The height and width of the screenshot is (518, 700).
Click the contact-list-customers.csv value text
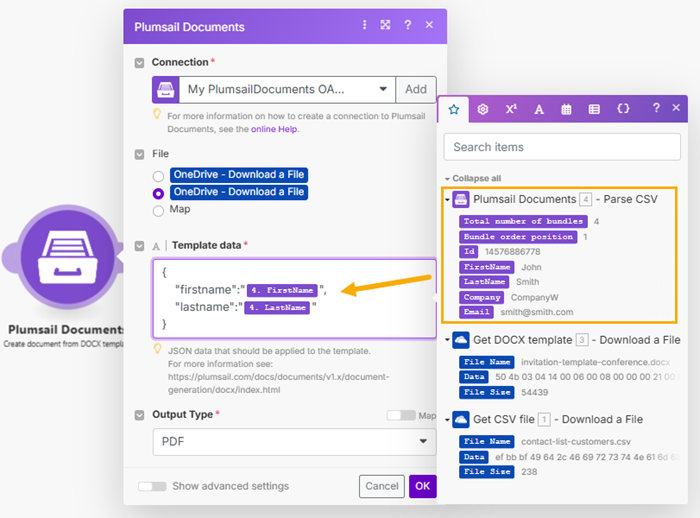pos(576,442)
